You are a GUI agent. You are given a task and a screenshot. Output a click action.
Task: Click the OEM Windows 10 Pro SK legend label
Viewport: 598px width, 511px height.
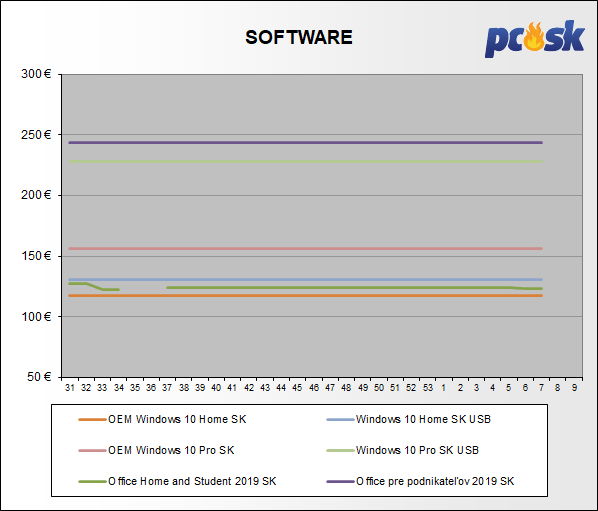pyautogui.click(x=171, y=450)
